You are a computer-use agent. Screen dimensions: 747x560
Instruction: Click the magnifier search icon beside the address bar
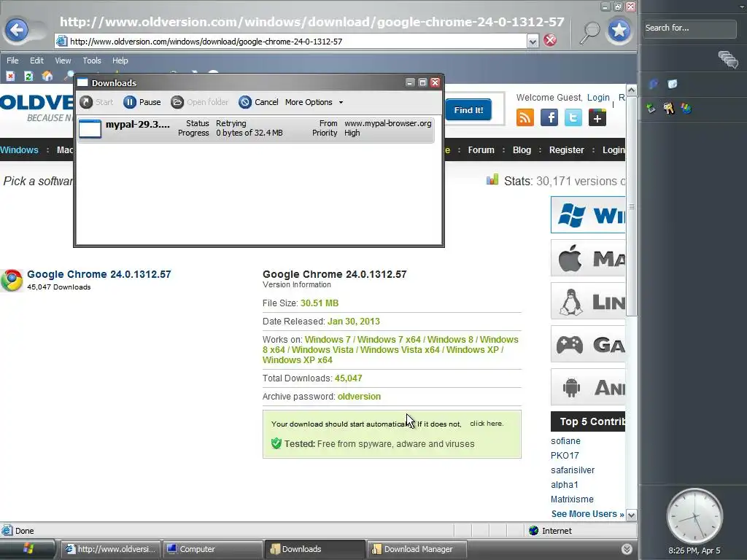point(589,33)
